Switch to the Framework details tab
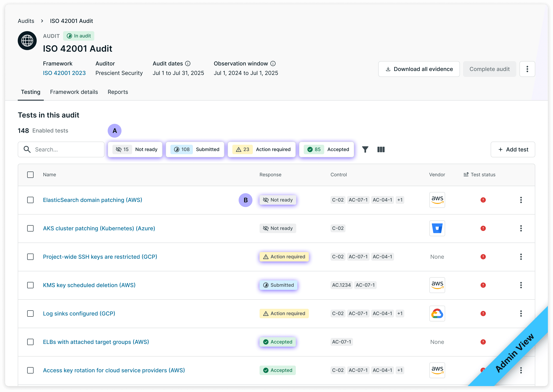 point(74,92)
